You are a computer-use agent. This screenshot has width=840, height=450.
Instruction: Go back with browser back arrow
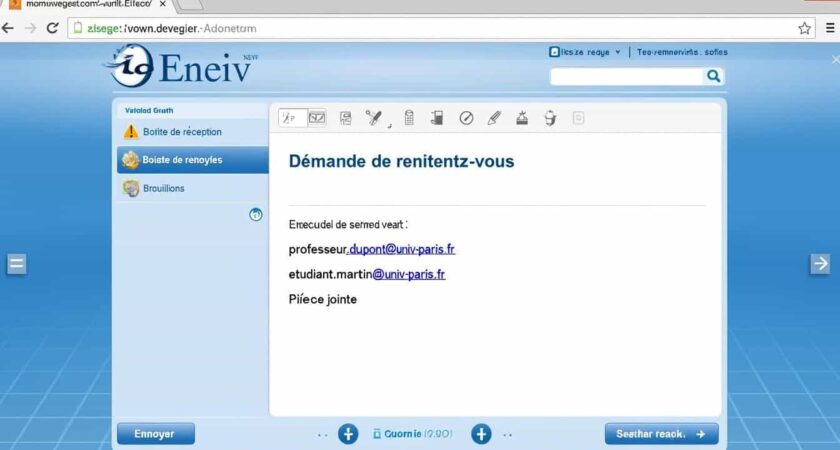8,28
